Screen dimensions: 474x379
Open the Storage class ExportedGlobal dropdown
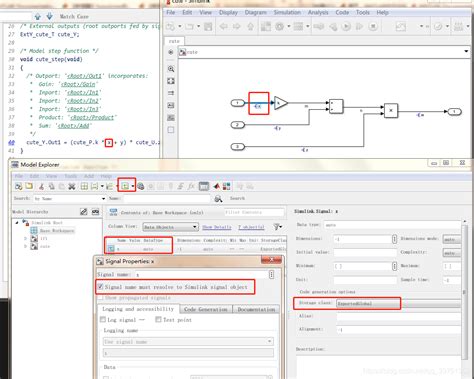[x=399, y=303]
